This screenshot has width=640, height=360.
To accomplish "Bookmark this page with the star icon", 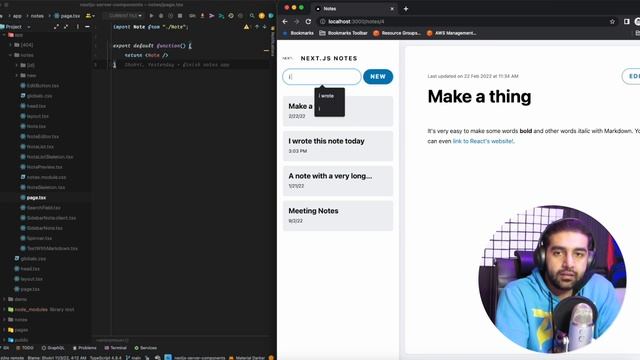I will (612, 22).
